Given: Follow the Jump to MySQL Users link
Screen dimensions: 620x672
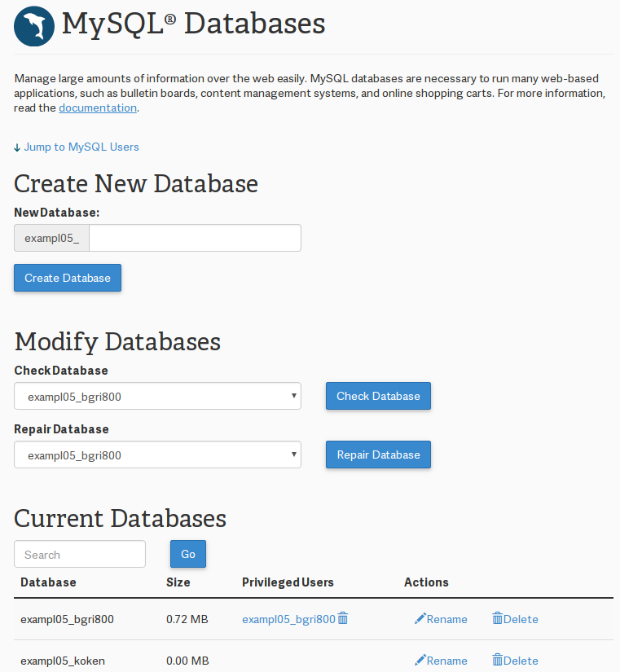Looking at the screenshot, I should click(81, 147).
